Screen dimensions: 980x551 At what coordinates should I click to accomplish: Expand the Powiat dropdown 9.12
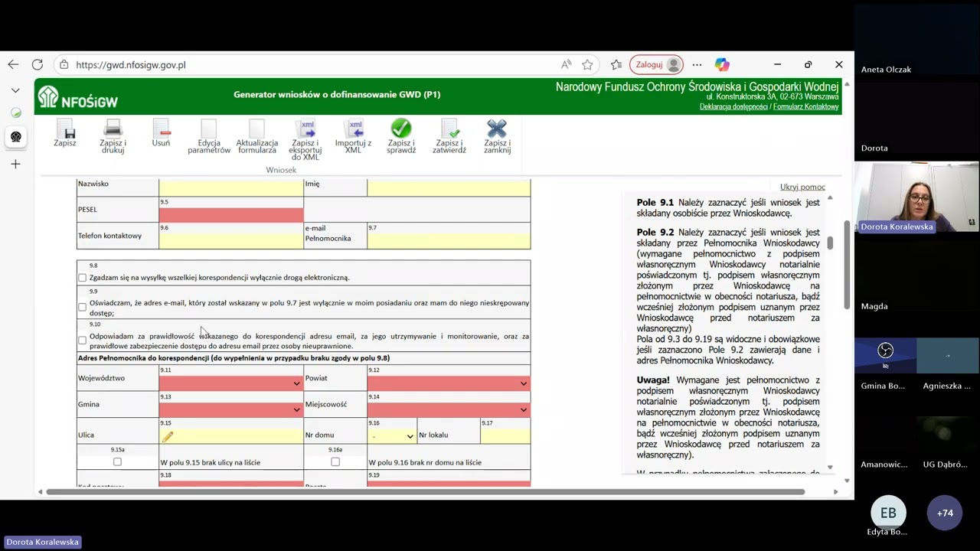524,383
